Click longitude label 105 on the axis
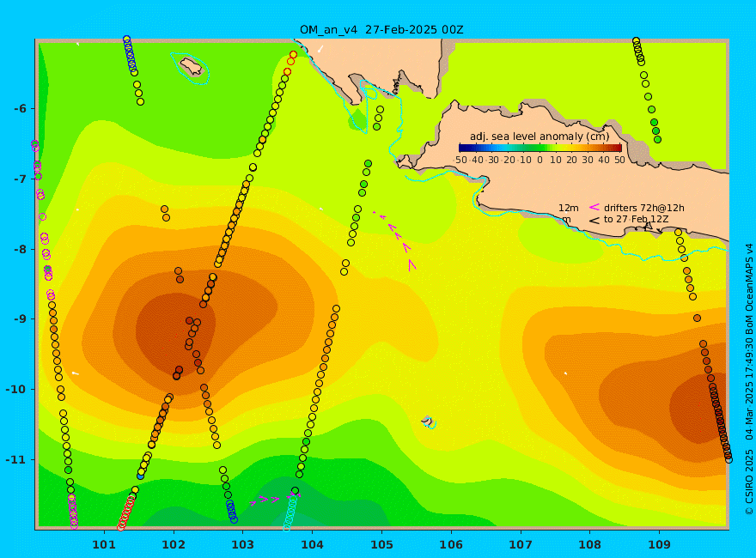 381,545
